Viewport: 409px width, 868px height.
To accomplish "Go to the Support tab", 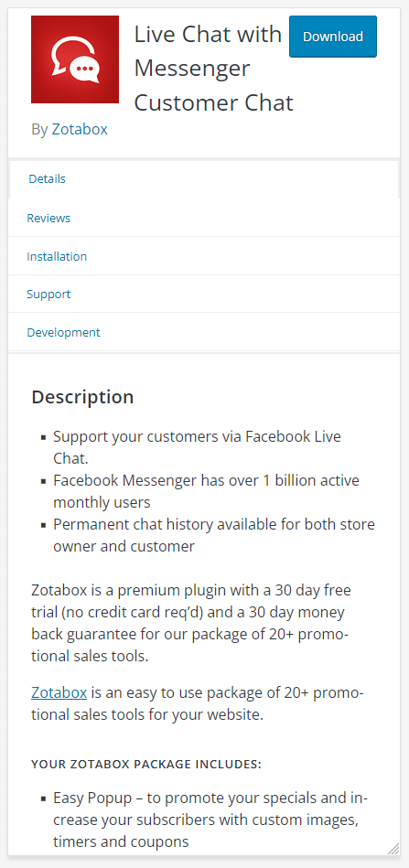I will [204, 294].
